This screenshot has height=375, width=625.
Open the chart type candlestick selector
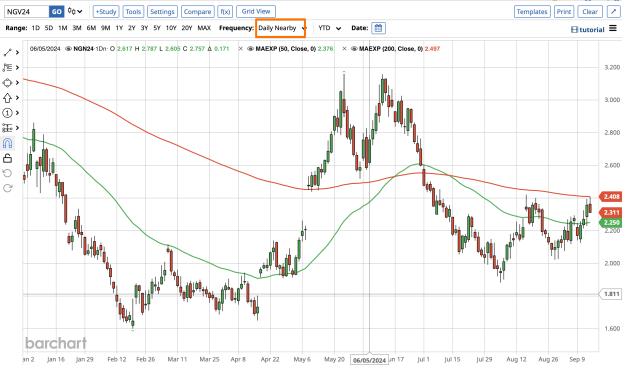click(75, 12)
